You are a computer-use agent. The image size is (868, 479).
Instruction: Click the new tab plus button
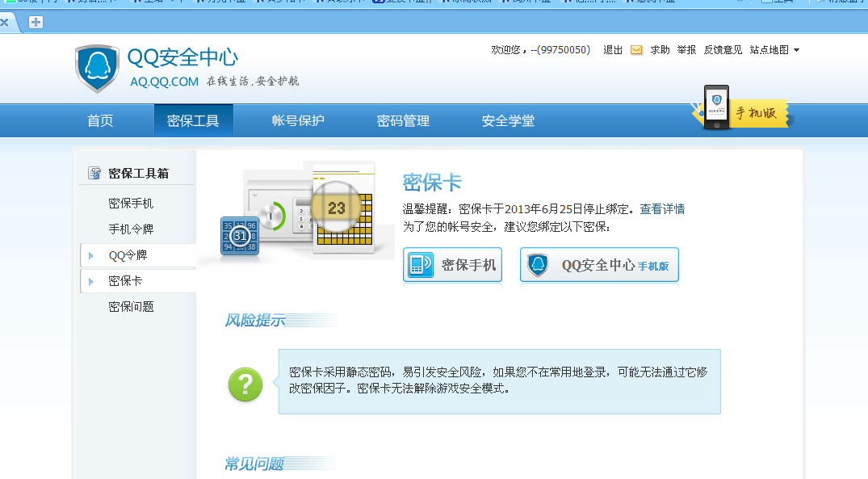(36, 22)
